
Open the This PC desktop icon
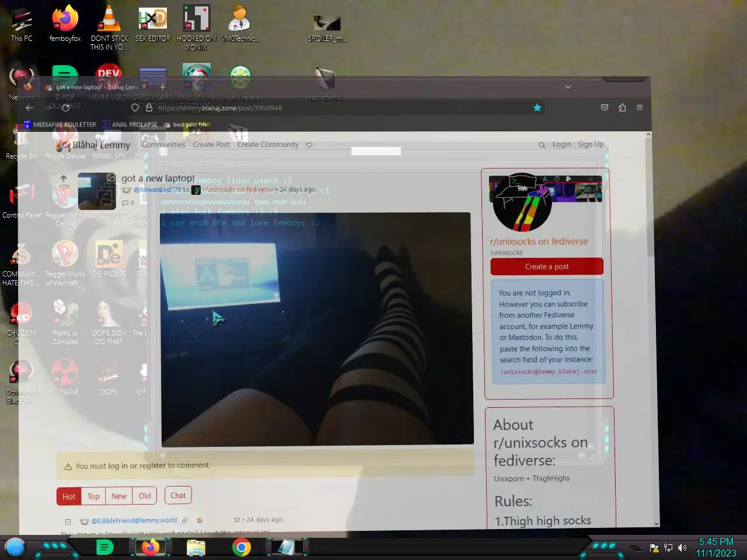click(22, 24)
